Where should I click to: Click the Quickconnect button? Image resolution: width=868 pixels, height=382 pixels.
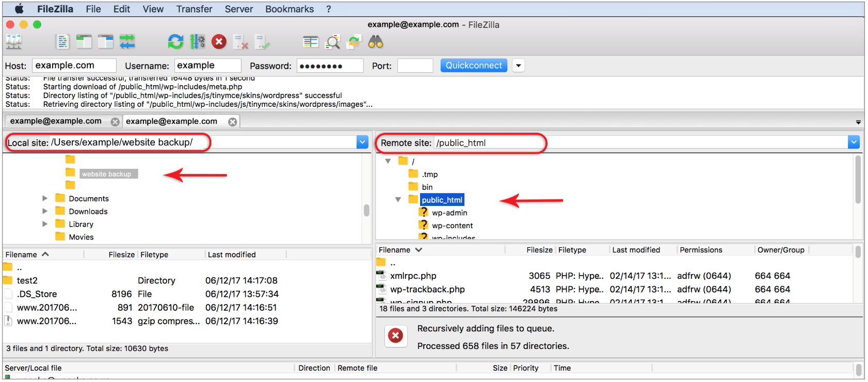pos(474,66)
